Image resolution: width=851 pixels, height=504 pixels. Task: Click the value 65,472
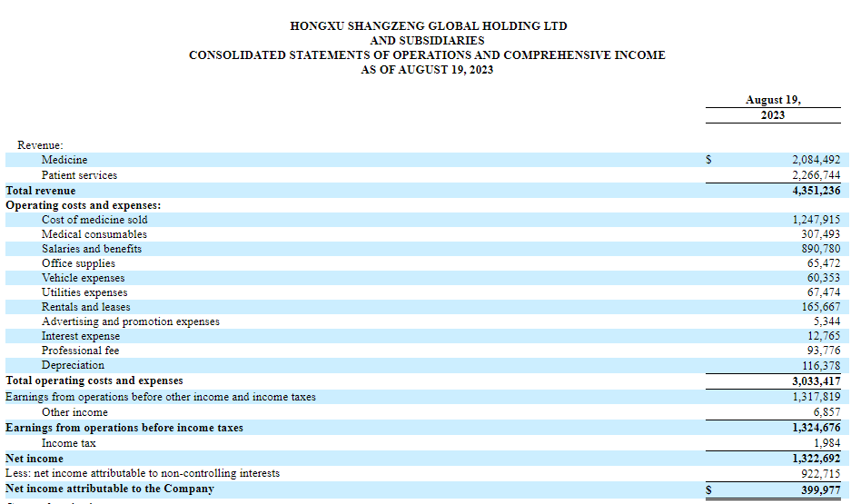click(824, 263)
